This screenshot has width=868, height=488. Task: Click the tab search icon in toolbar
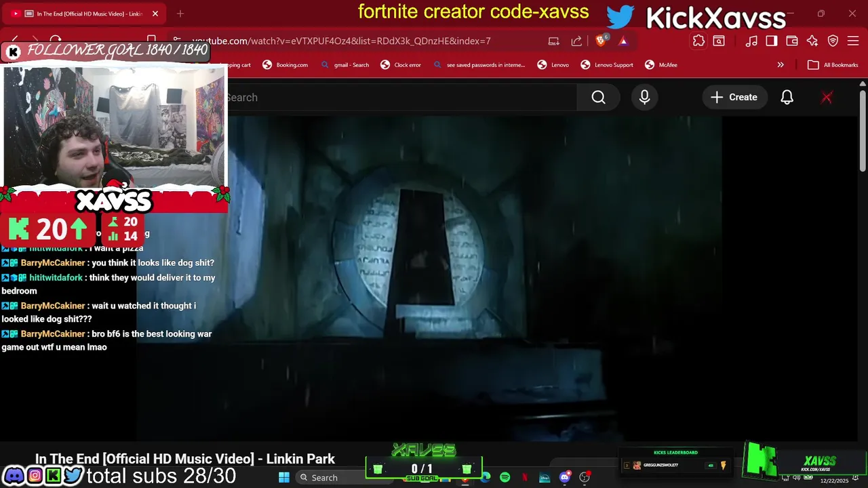719,41
